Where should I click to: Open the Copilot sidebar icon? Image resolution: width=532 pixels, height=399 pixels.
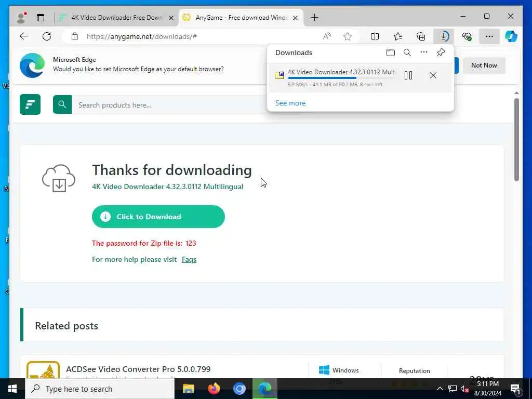coord(511,36)
